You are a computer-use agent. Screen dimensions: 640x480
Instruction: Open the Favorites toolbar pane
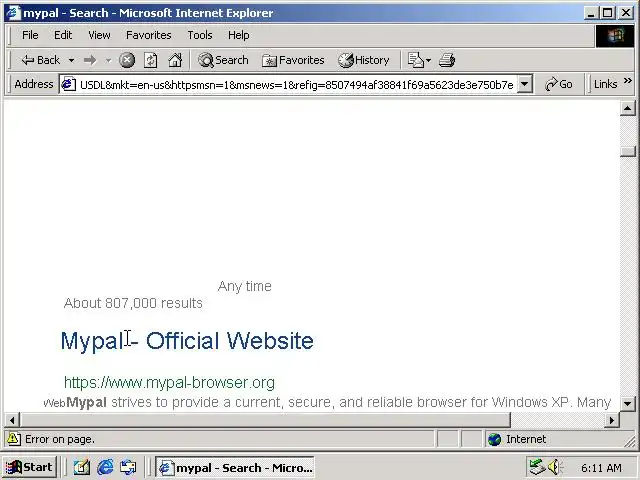pos(293,60)
